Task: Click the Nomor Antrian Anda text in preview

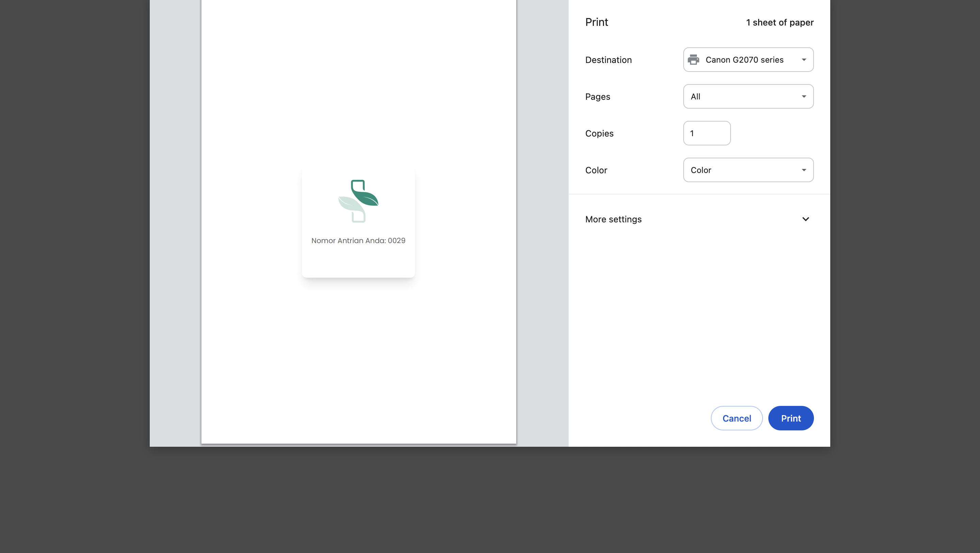Action: pyautogui.click(x=358, y=240)
